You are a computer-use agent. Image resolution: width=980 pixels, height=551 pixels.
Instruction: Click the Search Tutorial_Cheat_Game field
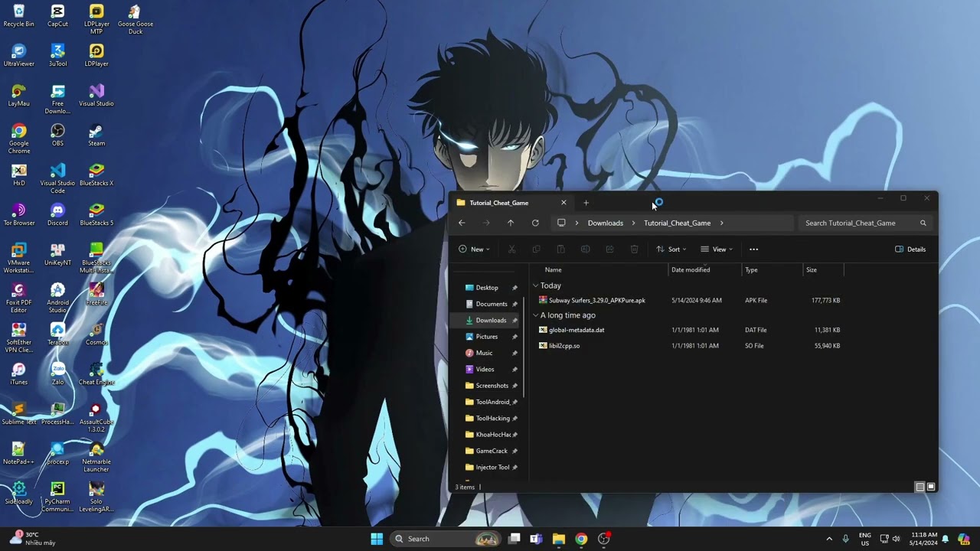click(865, 223)
